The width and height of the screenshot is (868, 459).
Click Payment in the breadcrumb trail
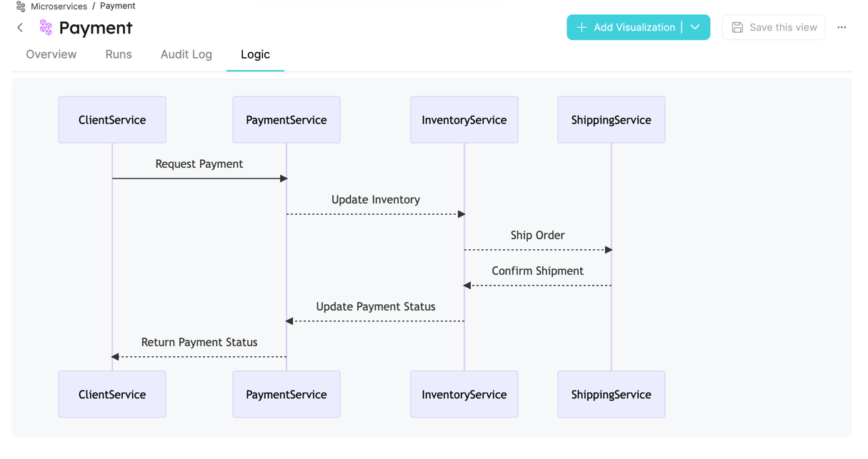117,6
